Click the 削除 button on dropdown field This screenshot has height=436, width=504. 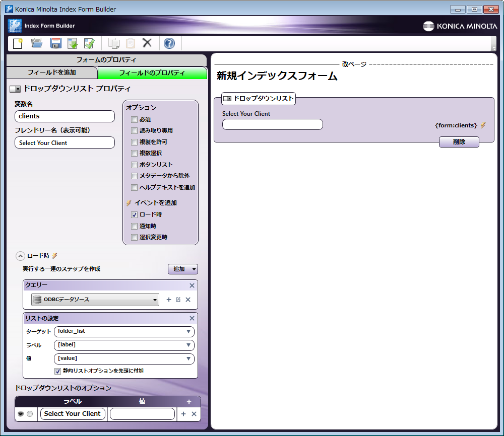point(459,142)
